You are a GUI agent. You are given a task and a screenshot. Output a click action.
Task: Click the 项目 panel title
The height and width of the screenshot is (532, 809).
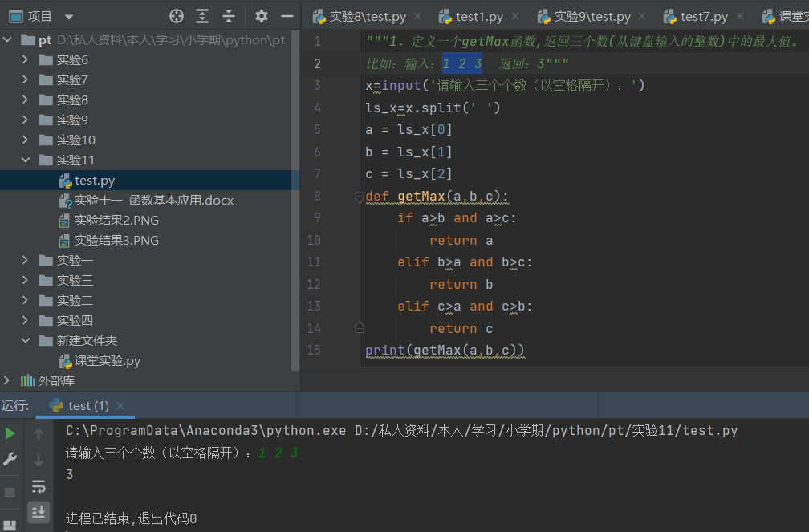[x=40, y=17]
